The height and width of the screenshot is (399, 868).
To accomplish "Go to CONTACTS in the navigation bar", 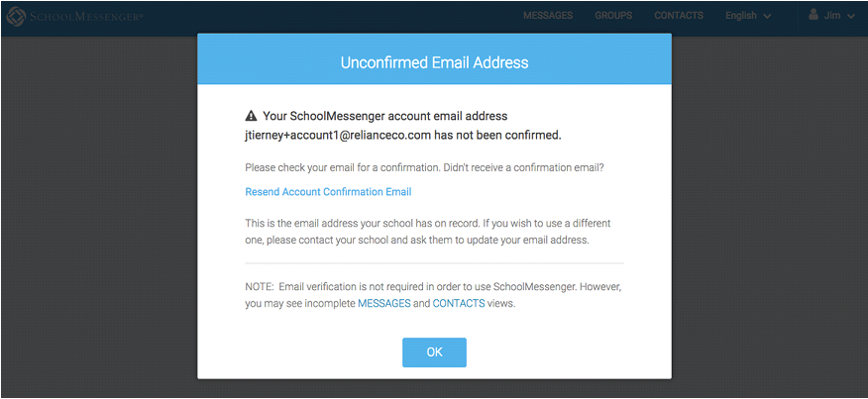I will pos(679,16).
